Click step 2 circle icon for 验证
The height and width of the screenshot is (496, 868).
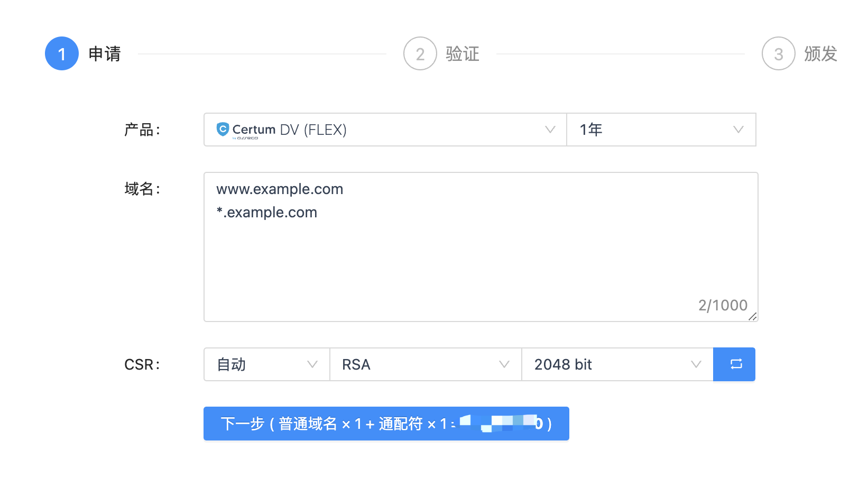pyautogui.click(x=420, y=54)
